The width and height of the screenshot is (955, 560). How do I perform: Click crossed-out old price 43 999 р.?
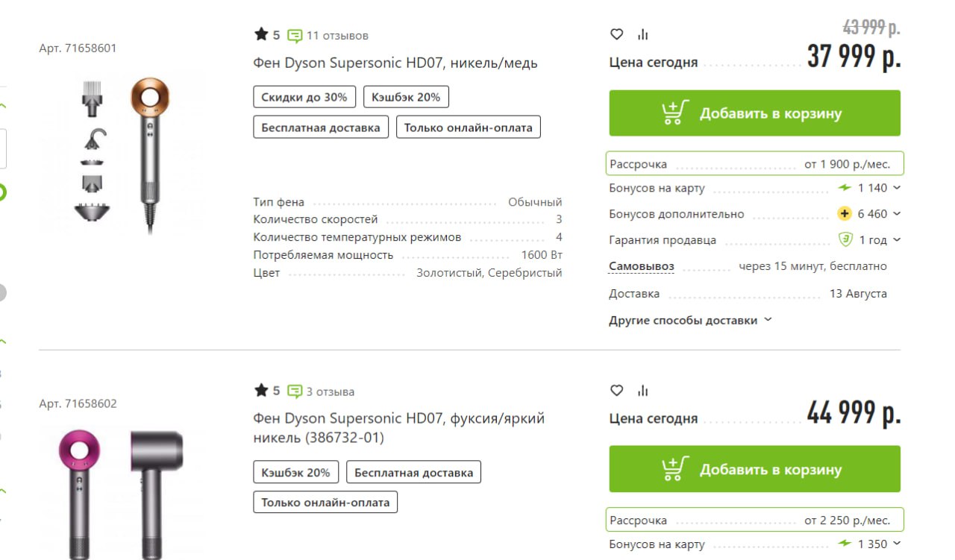click(x=871, y=27)
